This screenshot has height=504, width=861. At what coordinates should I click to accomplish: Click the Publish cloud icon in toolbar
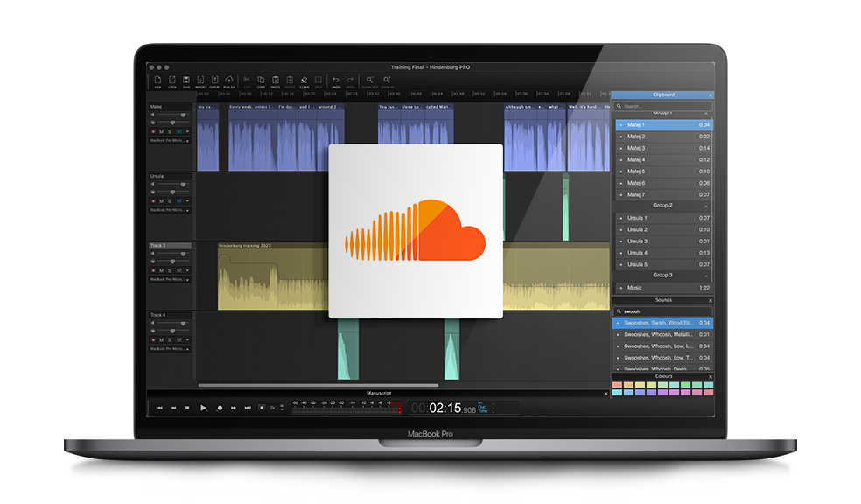(229, 80)
